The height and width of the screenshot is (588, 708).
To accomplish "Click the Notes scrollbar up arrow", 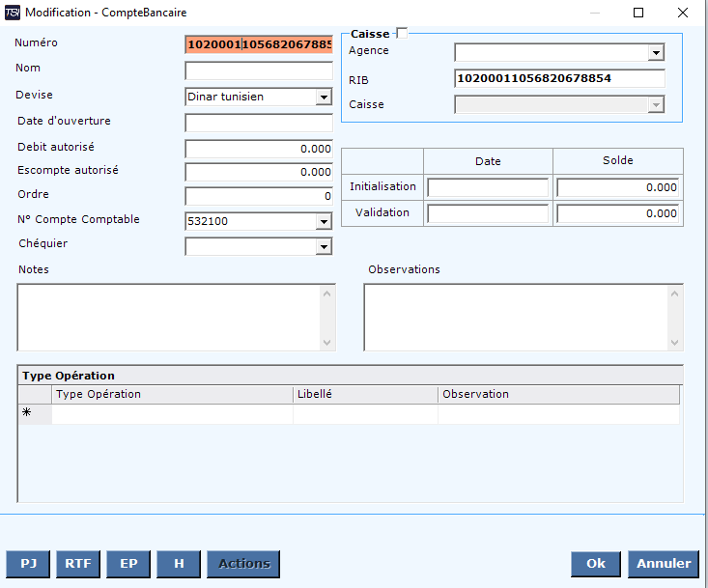I will [x=327, y=294].
